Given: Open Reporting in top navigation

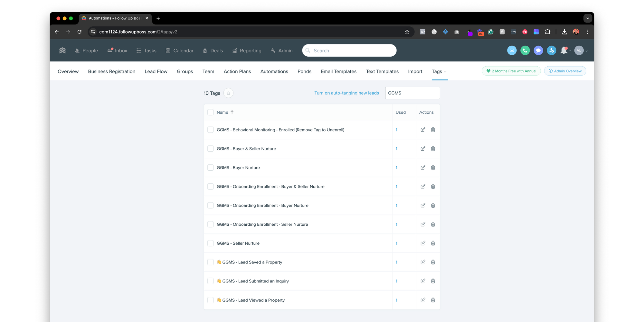Looking at the screenshot, I should pyautogui.click(x=247, y=51).
